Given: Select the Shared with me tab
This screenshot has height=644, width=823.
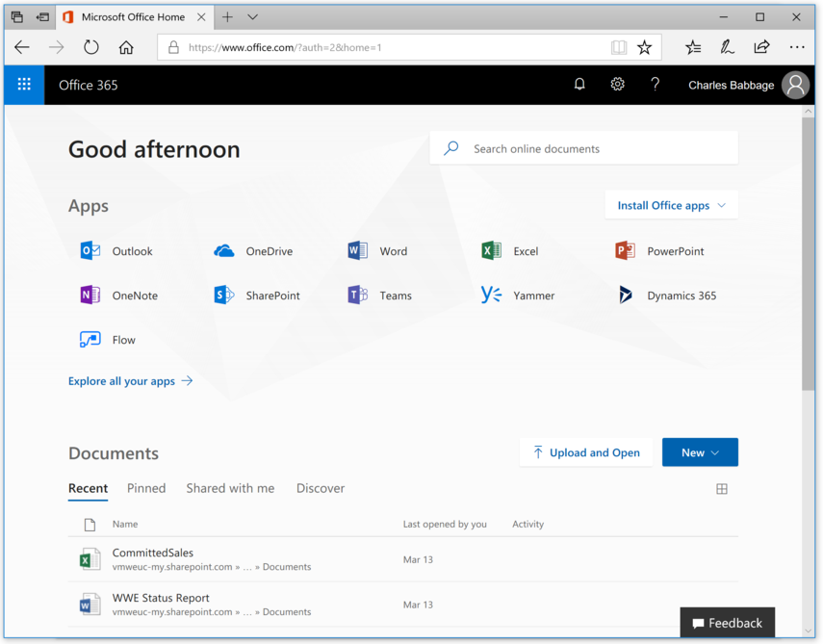Looking at the screenshot, I should pos(230,488).
